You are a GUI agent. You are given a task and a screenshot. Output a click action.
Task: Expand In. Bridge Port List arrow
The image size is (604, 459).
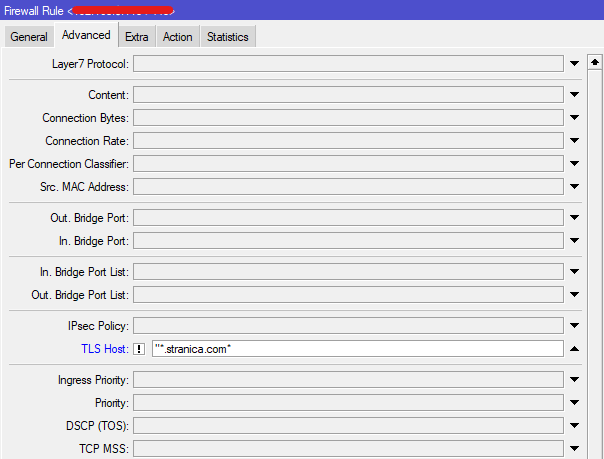[x=574, y=271]
